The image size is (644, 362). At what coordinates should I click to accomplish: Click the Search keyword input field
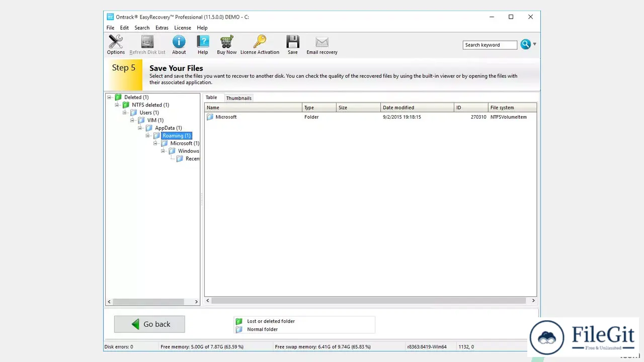490,45
